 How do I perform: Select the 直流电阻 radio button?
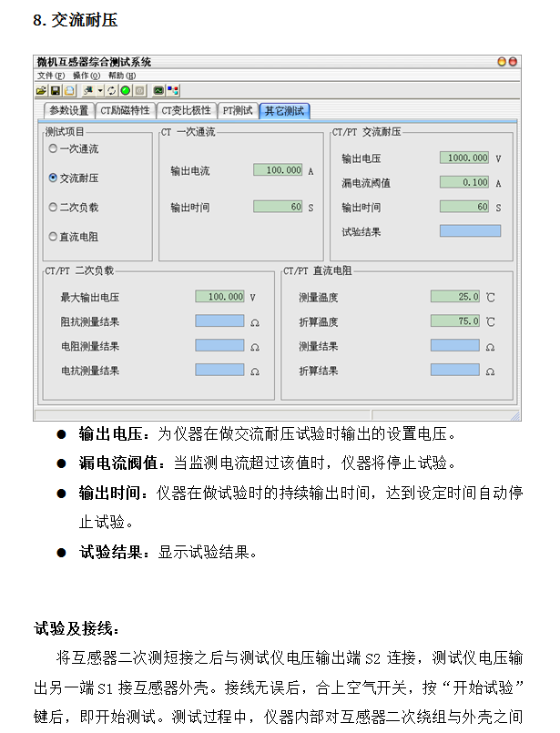tap(53, 237)
